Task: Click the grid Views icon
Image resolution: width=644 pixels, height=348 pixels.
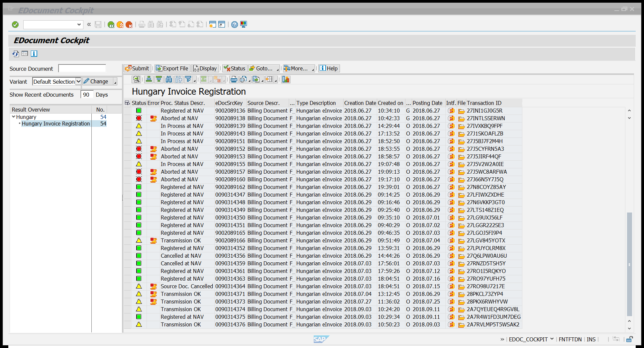Action: coord(244,79)
